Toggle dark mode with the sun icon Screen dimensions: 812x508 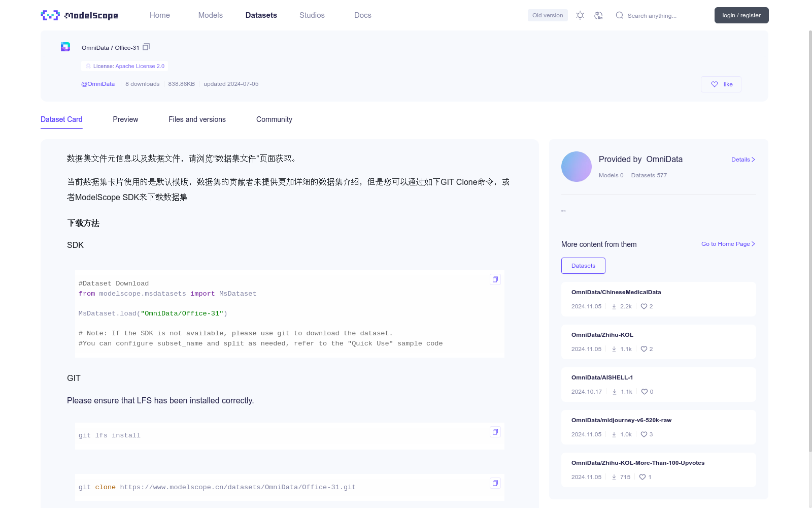[x=580, y=15]
